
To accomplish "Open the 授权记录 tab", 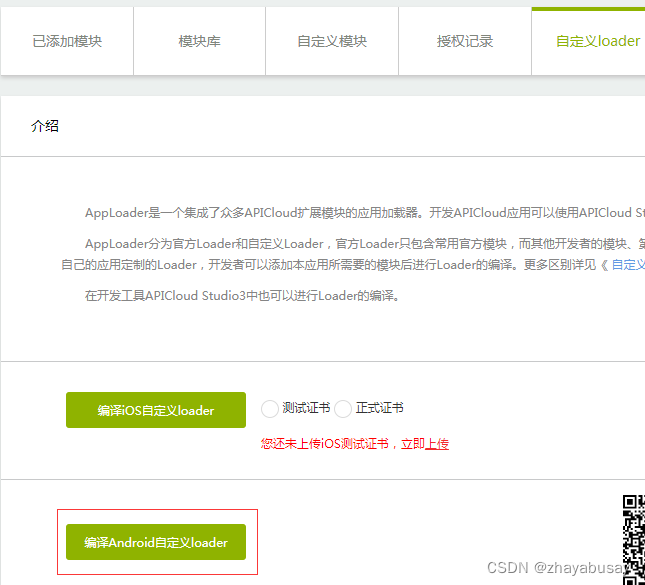I will [x=465, y=41].
